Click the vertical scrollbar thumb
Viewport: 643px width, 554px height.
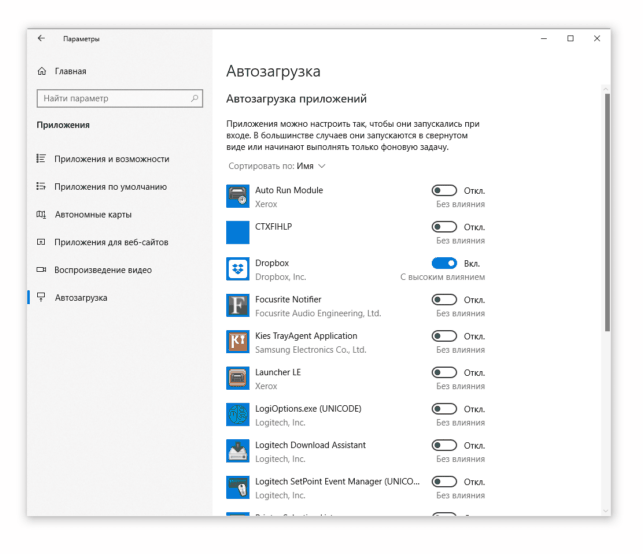click(x=607, y=212)
